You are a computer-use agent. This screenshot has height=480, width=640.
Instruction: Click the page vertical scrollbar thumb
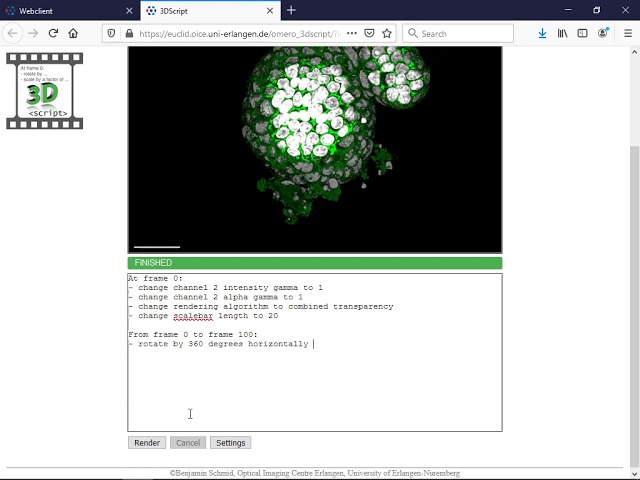tap(634, 306)
